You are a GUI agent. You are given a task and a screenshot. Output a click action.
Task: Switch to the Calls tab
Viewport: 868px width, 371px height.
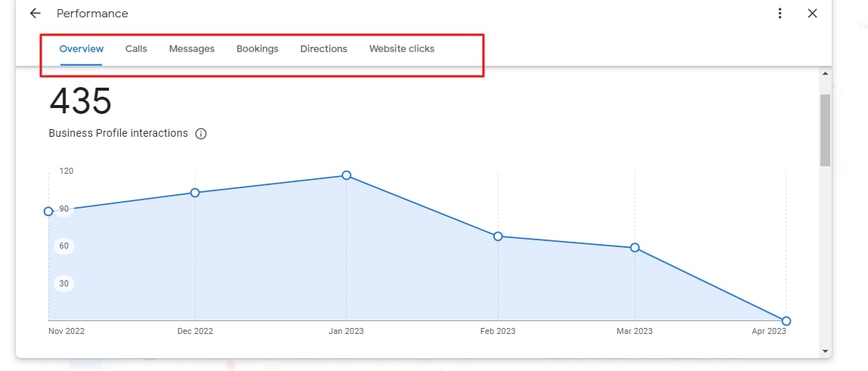(136, 48)
